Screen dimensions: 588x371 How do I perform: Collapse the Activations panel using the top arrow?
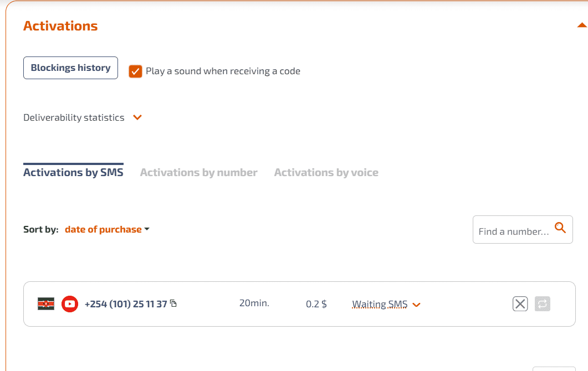[x=582, y=25]
